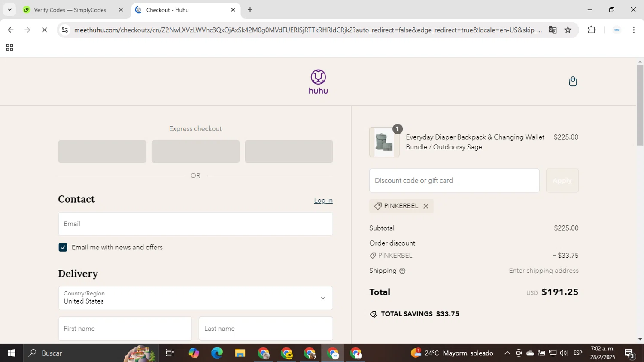This screenshot has height=362, width=644.
Task: Click the taskbar Buscar search box
Action: pos(90,353)
